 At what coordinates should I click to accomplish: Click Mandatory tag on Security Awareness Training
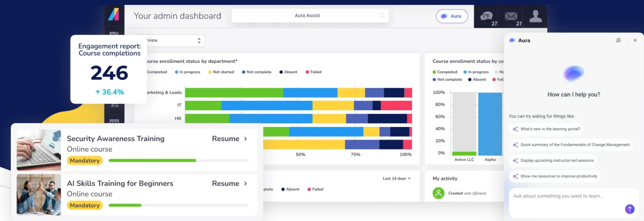click(85, 161)
